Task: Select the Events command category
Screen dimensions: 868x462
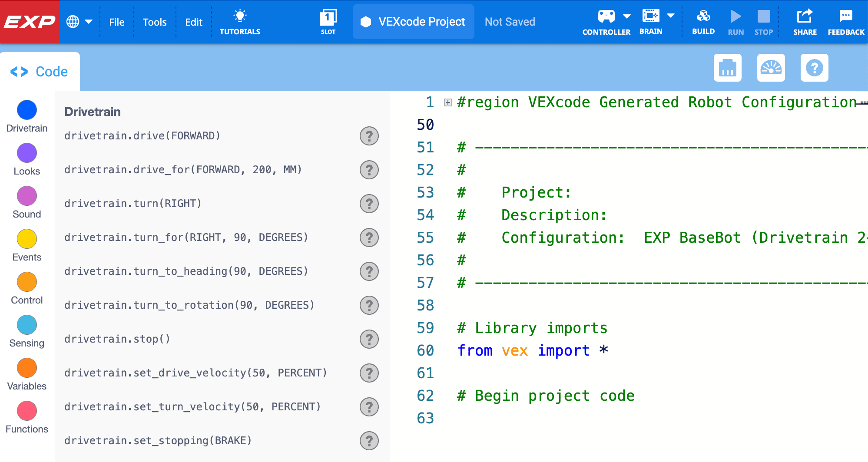Action: point(27,238)
